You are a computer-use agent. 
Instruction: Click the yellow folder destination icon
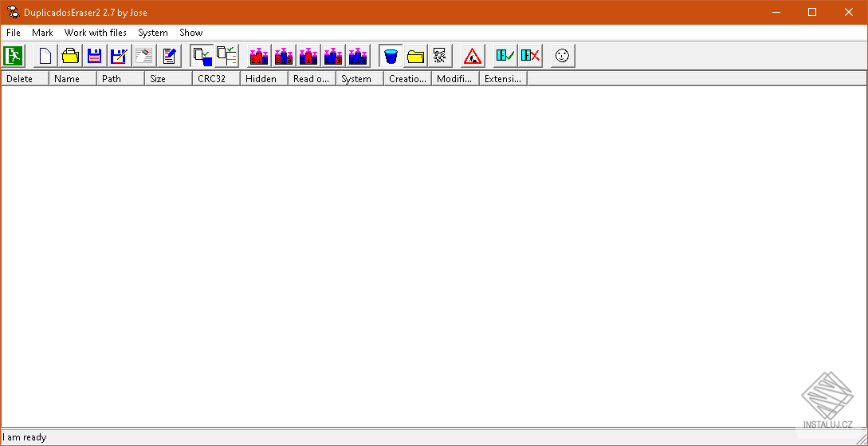(416, 56)
